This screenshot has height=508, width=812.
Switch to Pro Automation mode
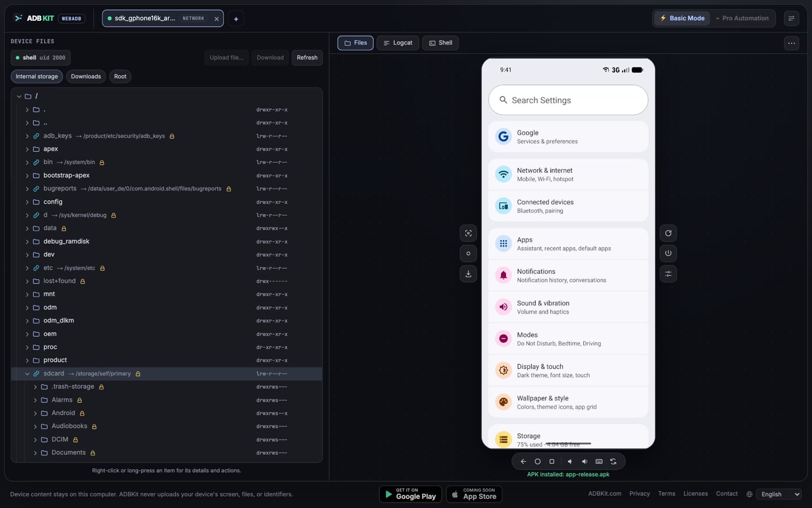pyautogui.click(x=742, y=18)
